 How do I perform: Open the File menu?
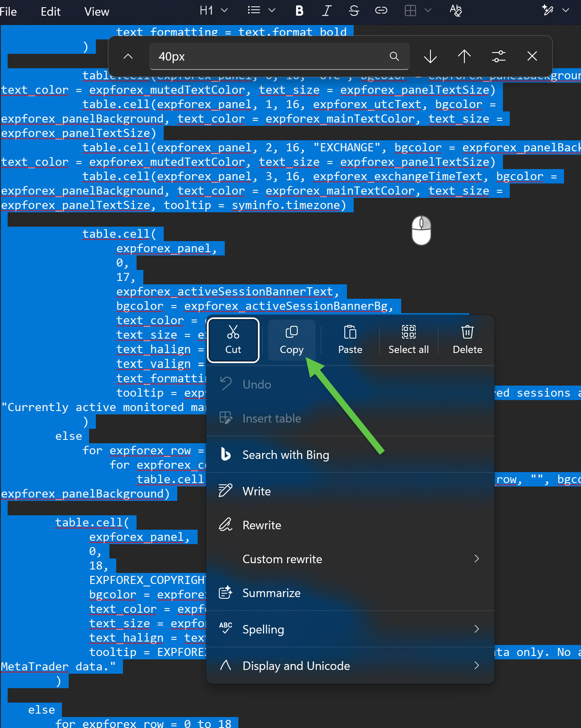(x=8, y=11)
